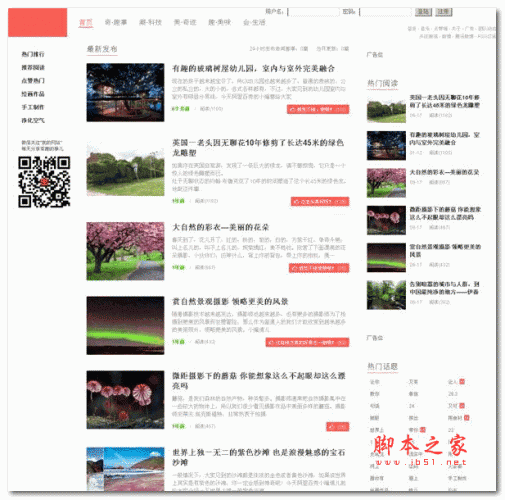The width and height of the screenshot is (505, 500).
Task: Open the 热门阅读 mushroom thumbnail
Action: pos(386,220)
